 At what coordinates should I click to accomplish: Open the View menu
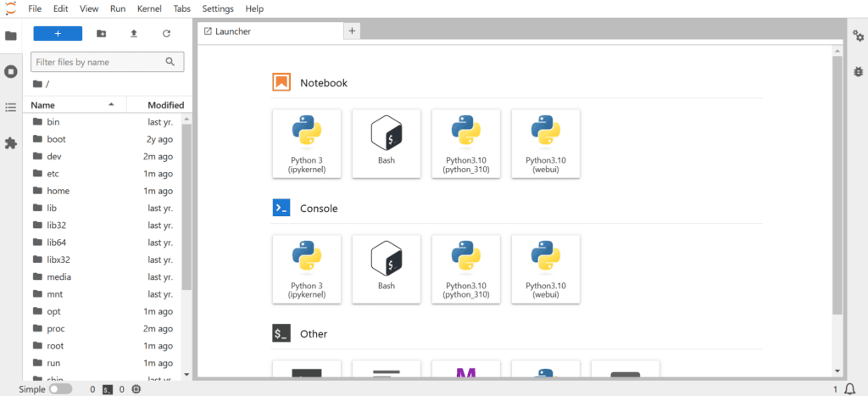(x=88, y=8)
